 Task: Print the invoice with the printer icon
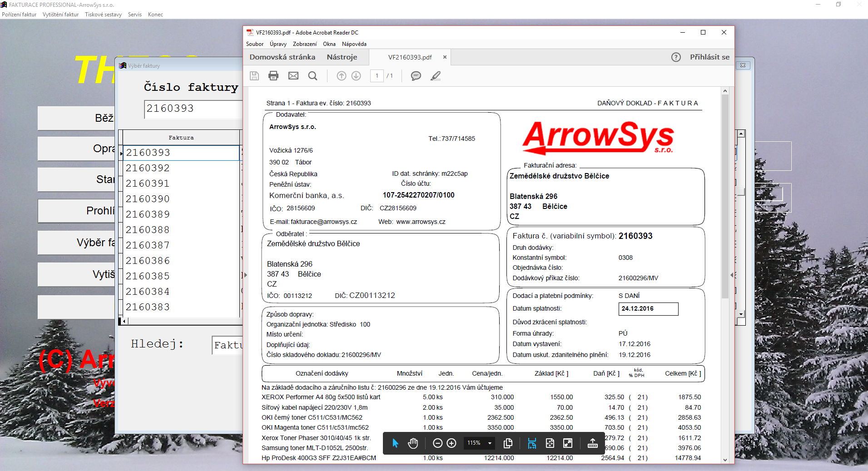point(273,76)
